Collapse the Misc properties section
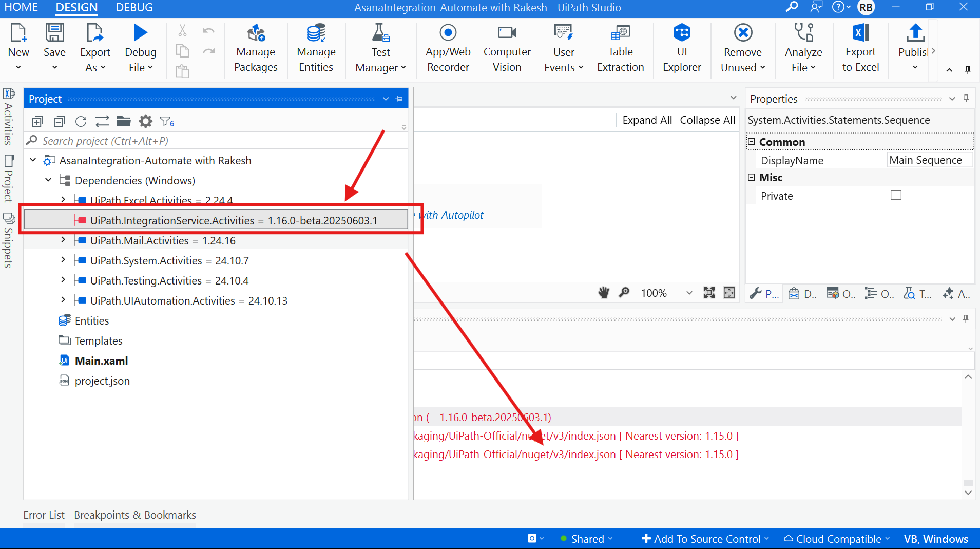 coord(751,177)
